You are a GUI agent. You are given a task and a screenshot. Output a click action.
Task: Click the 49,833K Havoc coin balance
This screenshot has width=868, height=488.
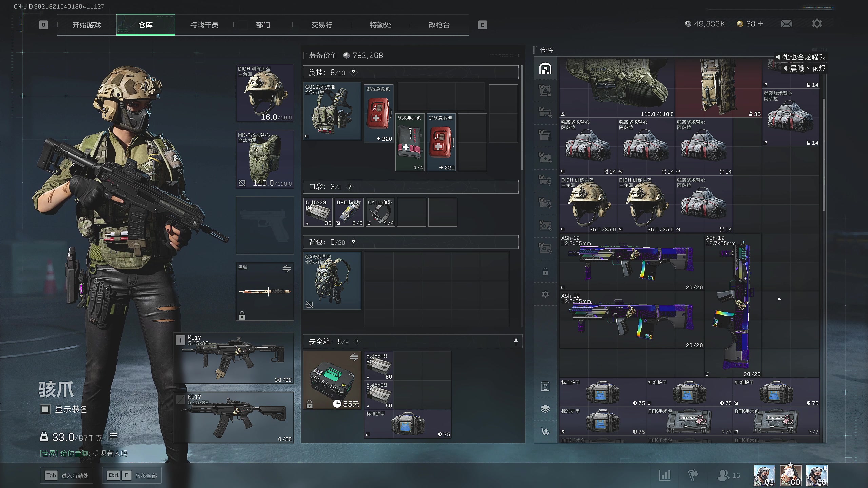pos(705,24)
